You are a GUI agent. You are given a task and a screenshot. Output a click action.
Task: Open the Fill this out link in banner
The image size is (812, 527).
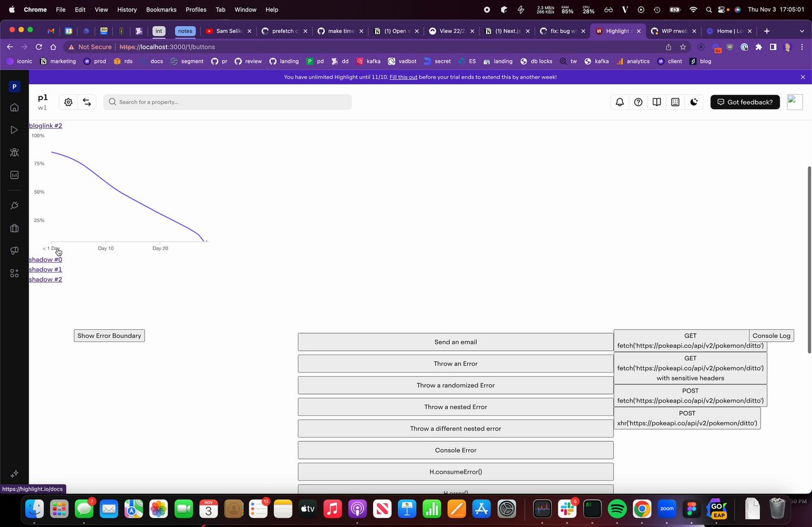[x=403, y=77]
